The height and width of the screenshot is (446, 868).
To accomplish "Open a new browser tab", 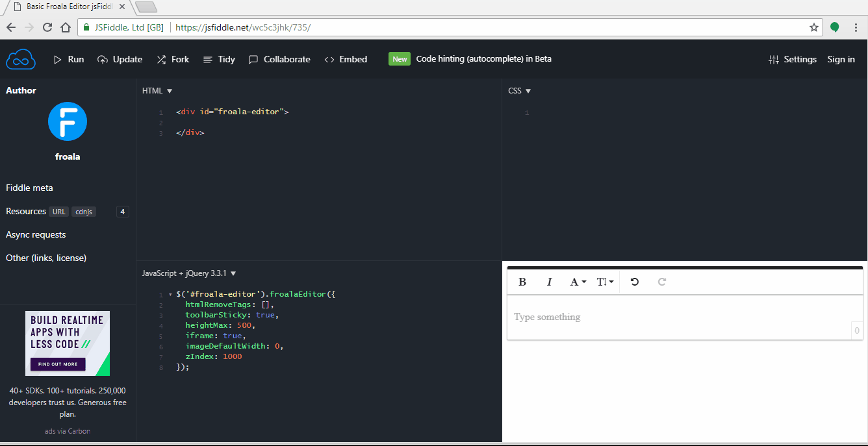I will click(146, 7).
